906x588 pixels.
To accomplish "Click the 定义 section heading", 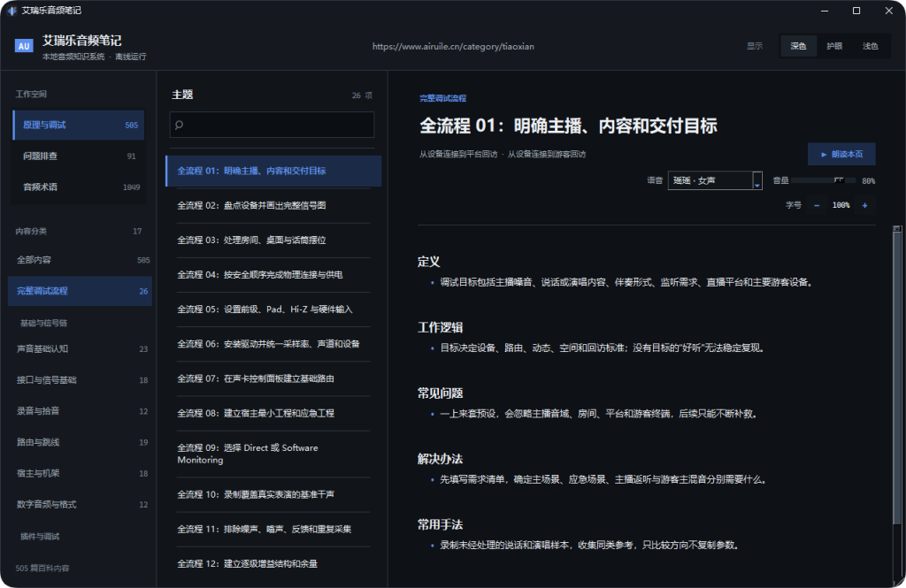I will (429, 262).
